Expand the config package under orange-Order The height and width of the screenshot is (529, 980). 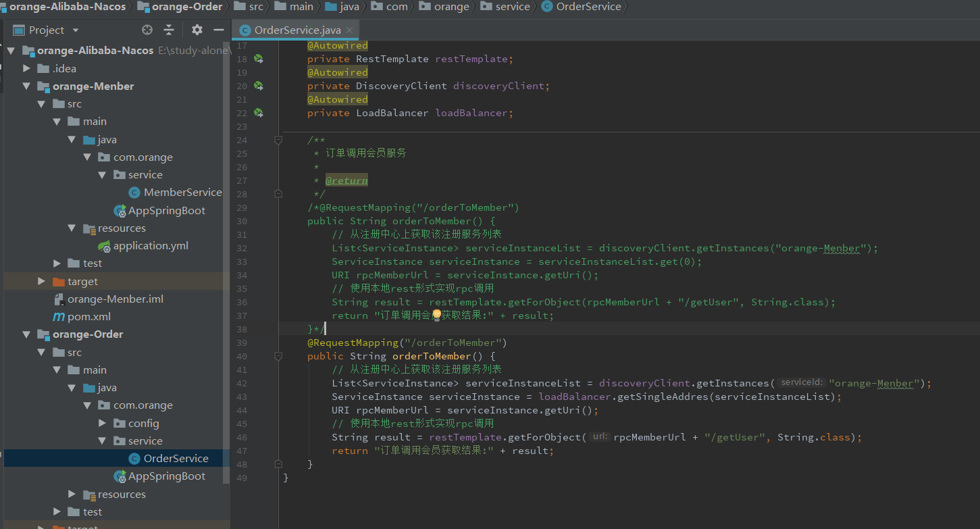click(x=102, y=423)
